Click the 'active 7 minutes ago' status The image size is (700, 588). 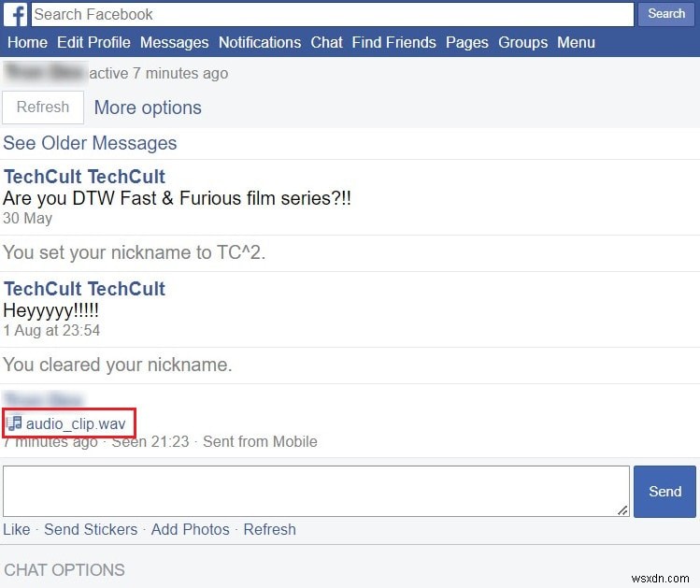click(159, 73)
